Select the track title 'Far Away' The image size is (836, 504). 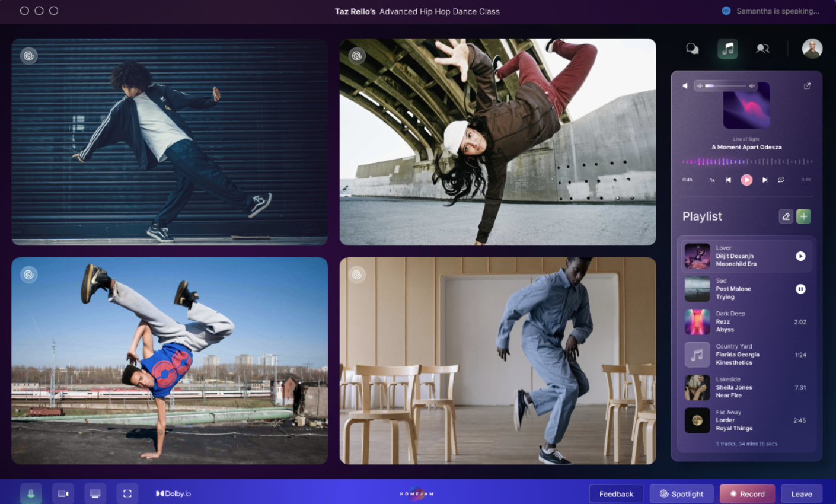pos(729,412)
